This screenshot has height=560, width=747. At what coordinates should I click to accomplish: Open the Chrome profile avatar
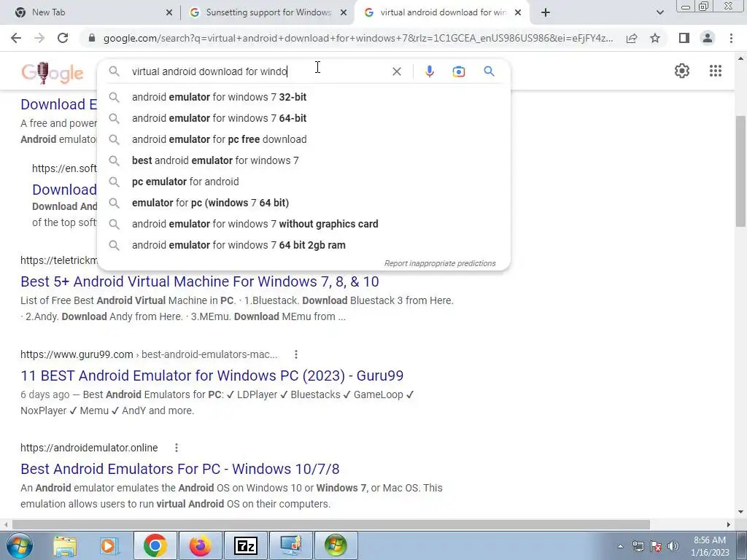coord(708,38)
